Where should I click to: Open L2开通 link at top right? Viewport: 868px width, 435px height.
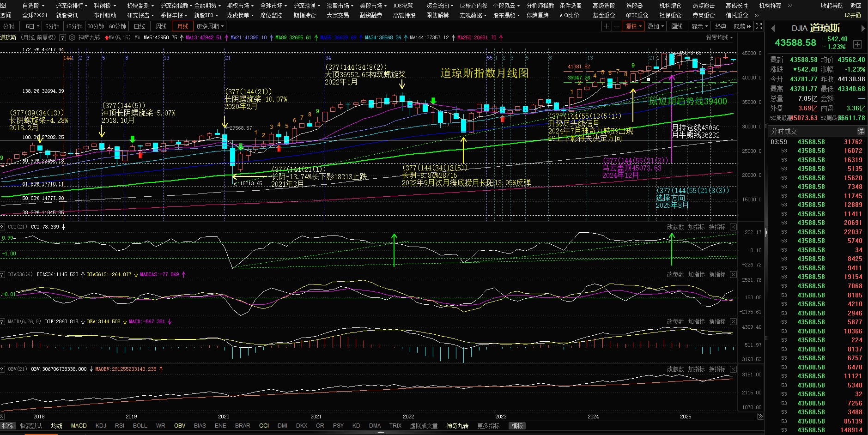point(853,15)
